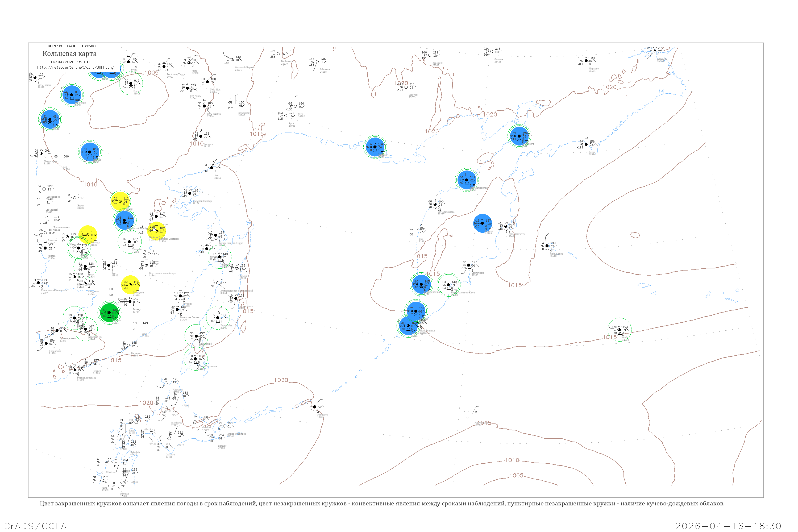Click the GrADS/COLA footer text
Image resolution: width=798 pixels, height=532 pixels.
pos(35,526)
